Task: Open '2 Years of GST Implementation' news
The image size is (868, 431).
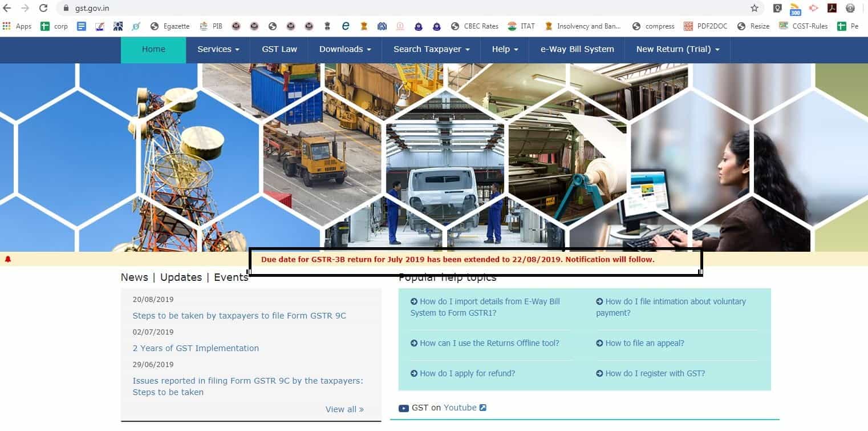Action: (x=196, y=348)
